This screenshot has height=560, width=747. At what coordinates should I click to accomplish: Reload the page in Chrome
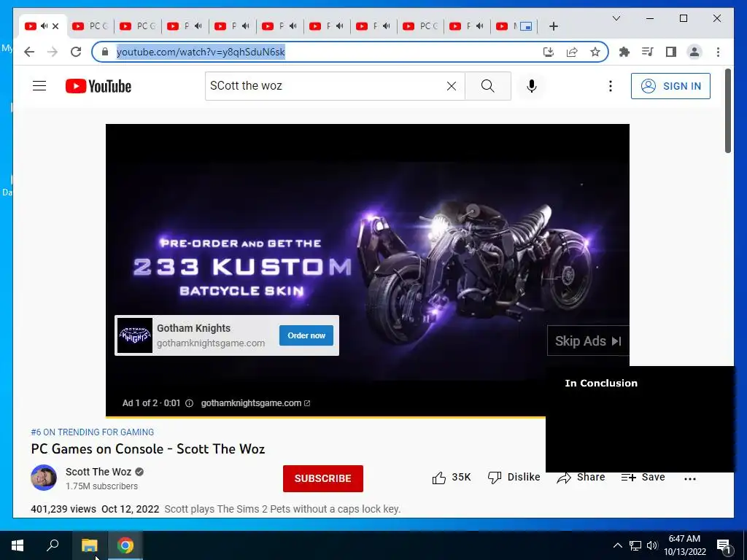(x=76, y=52)
